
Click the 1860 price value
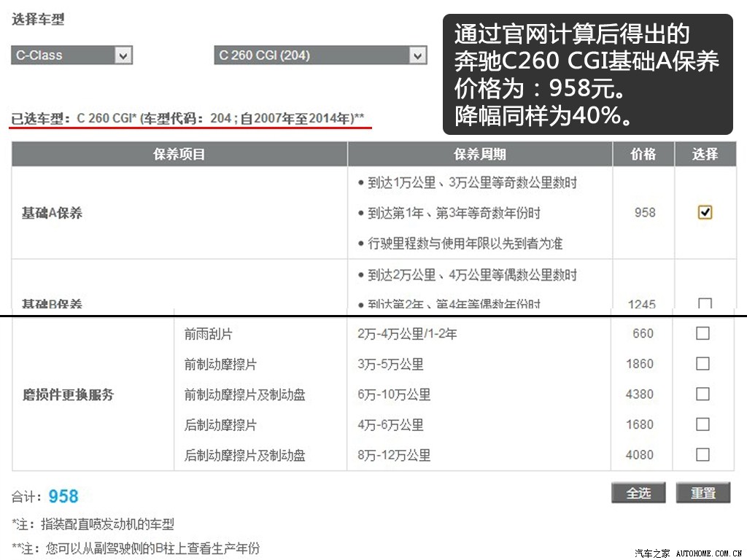click(640, 364)
